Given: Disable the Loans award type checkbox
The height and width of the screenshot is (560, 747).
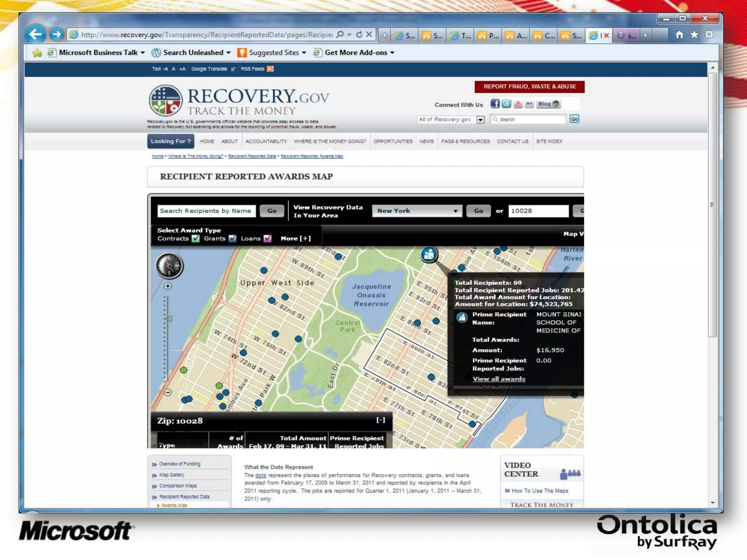Looking at the screenshot, I should coord(267,238).
